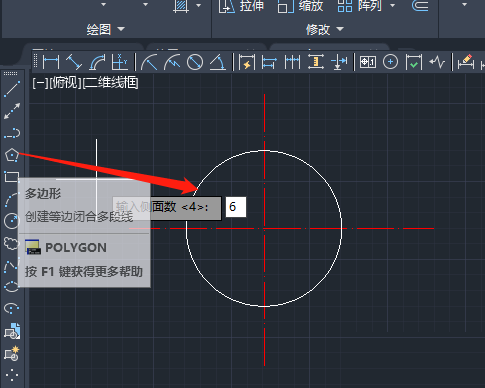Click the Center Mark icon
This screenshot has width=485, height=388.
390,62
